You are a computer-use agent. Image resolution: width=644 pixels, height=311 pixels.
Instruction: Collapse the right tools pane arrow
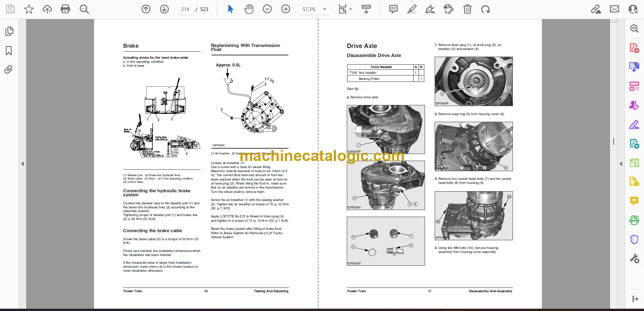pyautogui.click(x=621, y=164)
